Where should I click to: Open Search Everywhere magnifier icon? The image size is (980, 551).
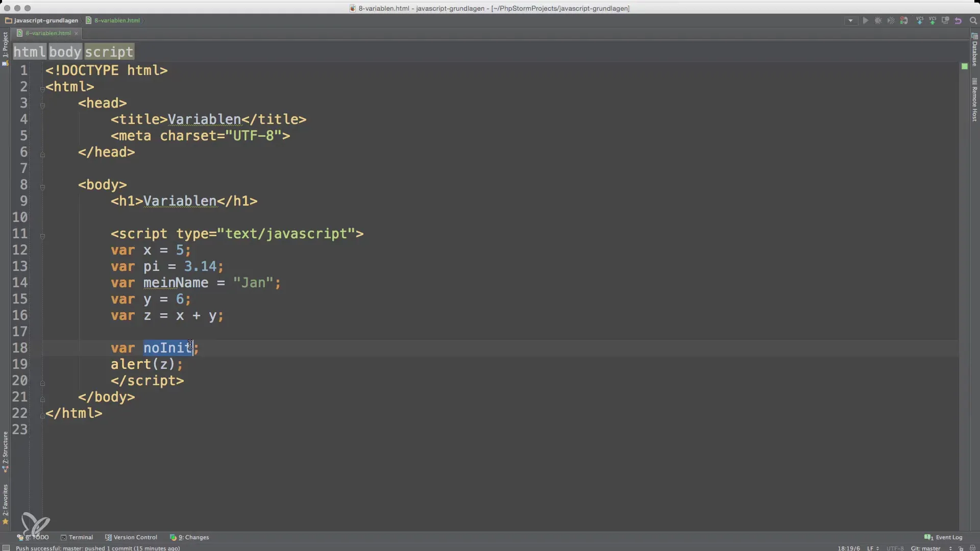(x=973, y=21)
